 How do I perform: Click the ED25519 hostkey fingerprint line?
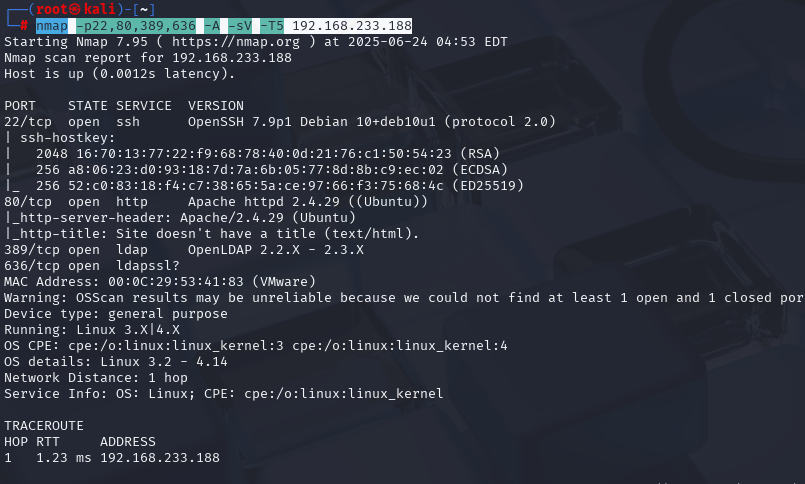pyautogui.click(x=280, y=186)
